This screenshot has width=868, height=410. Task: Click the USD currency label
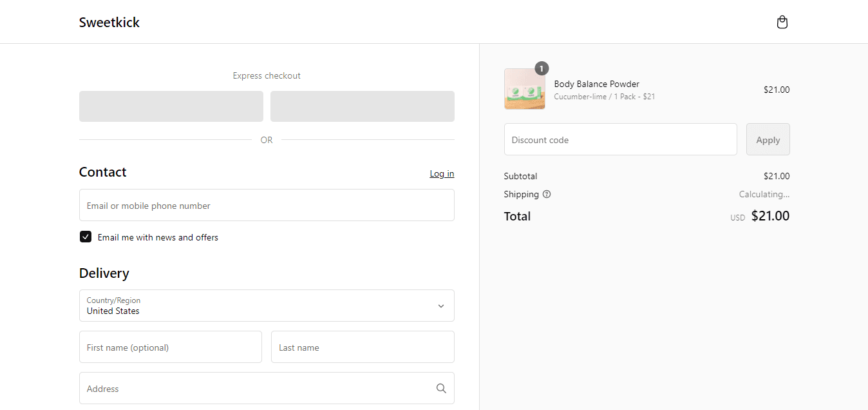[x=737, y=218]
